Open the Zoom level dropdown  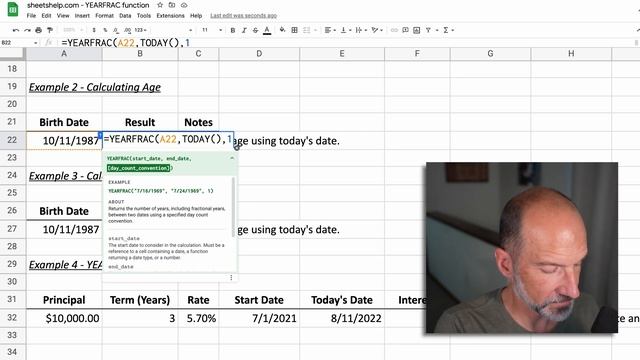tap(73, 30)
